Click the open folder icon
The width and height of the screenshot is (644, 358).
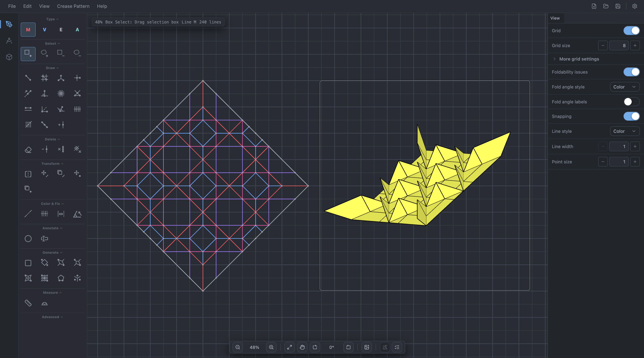point(606,6)
